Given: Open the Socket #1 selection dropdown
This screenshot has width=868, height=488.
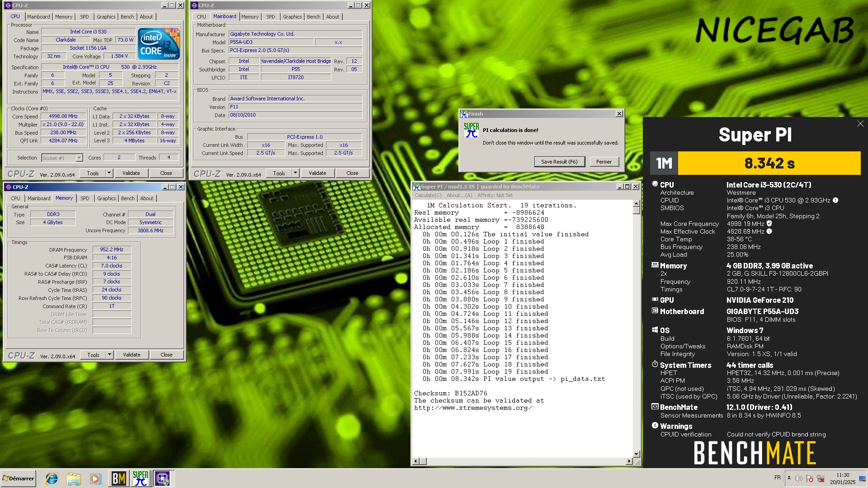Looking at the screenshot, I should [x=79, y=158].
